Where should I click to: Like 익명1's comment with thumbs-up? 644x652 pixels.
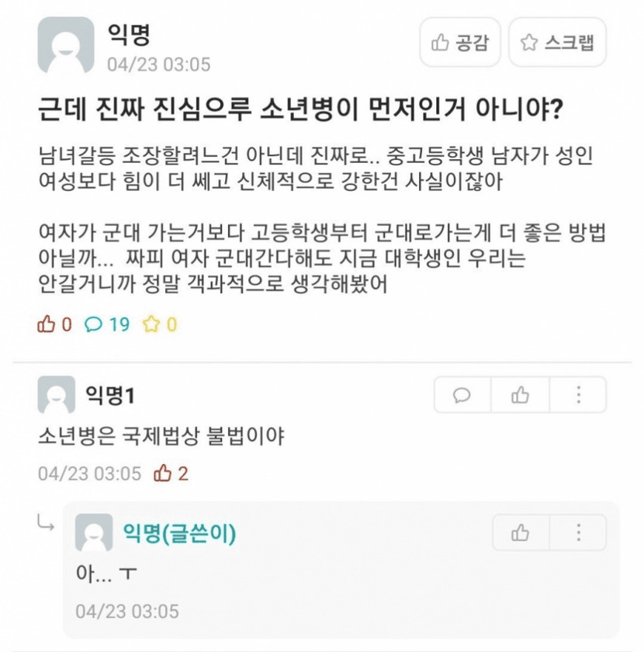pos(520,395)
